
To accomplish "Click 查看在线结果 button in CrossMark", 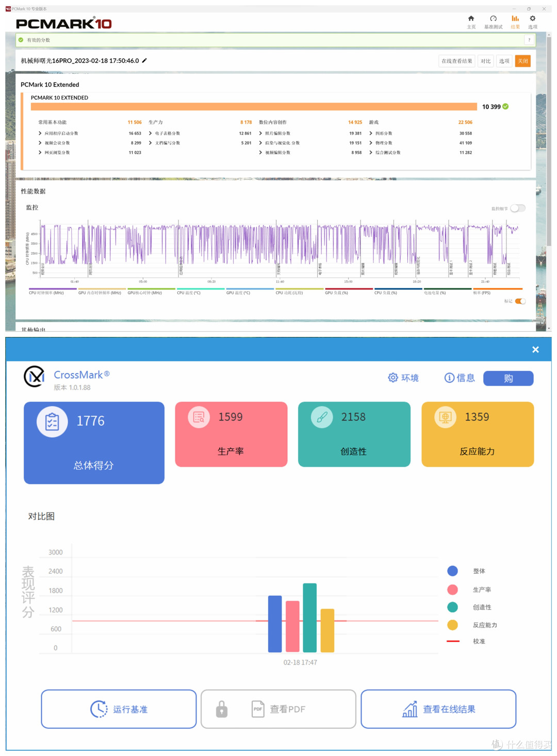I will tap(438, 709).
